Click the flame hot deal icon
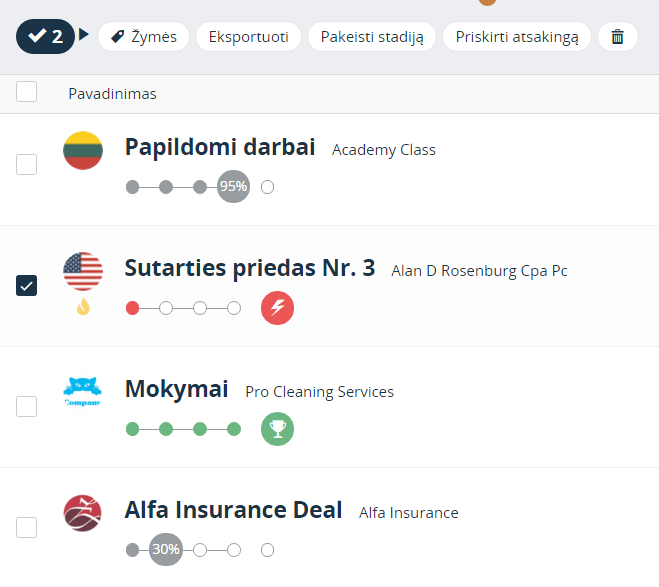659x587 pixels. point(83,306)
